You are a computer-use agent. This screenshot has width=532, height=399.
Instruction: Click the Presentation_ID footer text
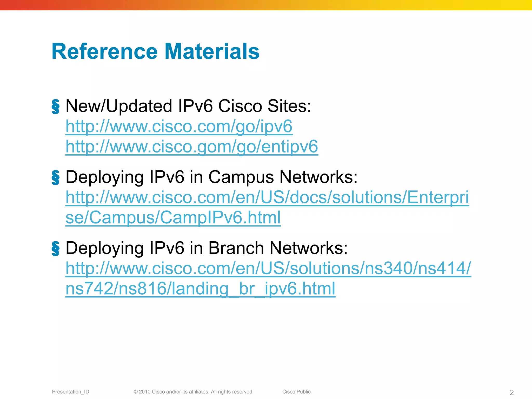[70, 392]
